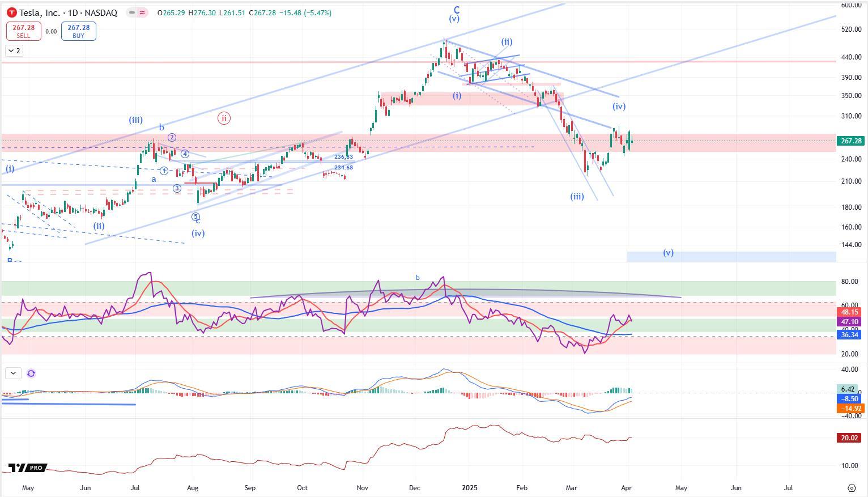Image resolution: width=868 pixels, height=497 pixels.
Task: Click the pink approximate-equal data status icon
Action: [142, 12]
